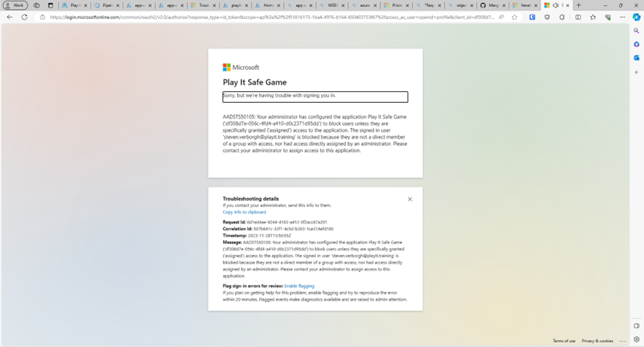Open the Favorites list icon
The image size is (644, 347).
(x=593, y=17)
